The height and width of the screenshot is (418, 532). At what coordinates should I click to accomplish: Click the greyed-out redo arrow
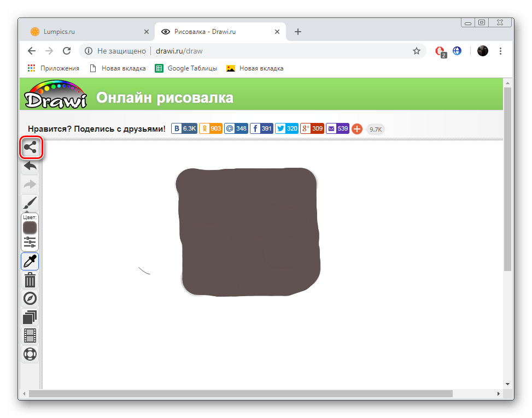click(30, 184)
